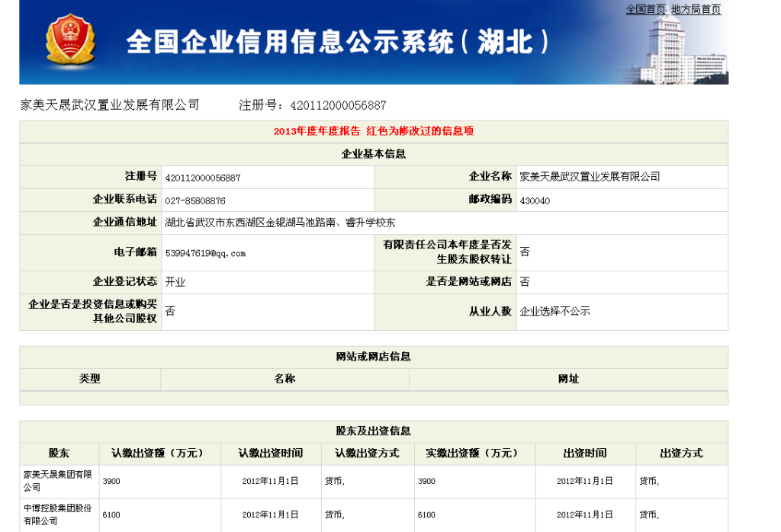Click the 类型 column header

click(90, 379)
